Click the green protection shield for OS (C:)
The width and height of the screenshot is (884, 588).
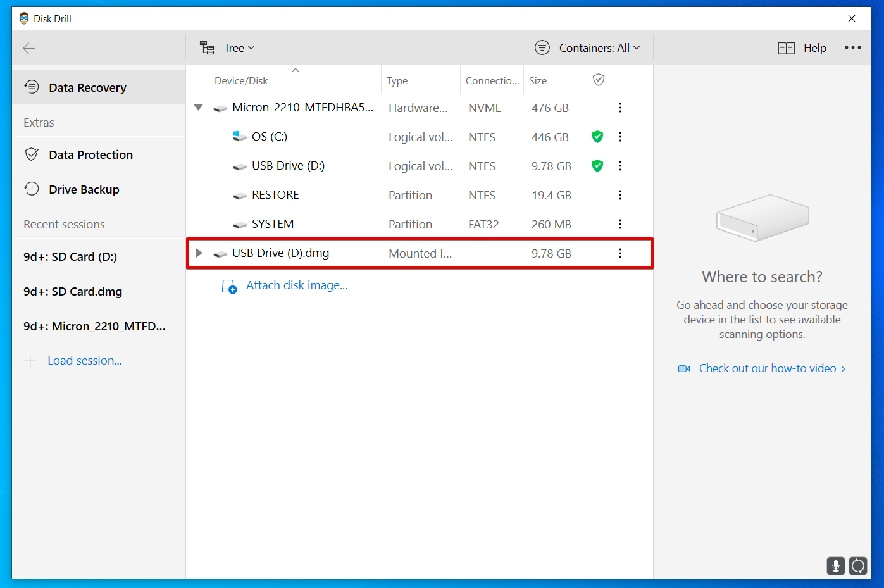click(597, 137)
